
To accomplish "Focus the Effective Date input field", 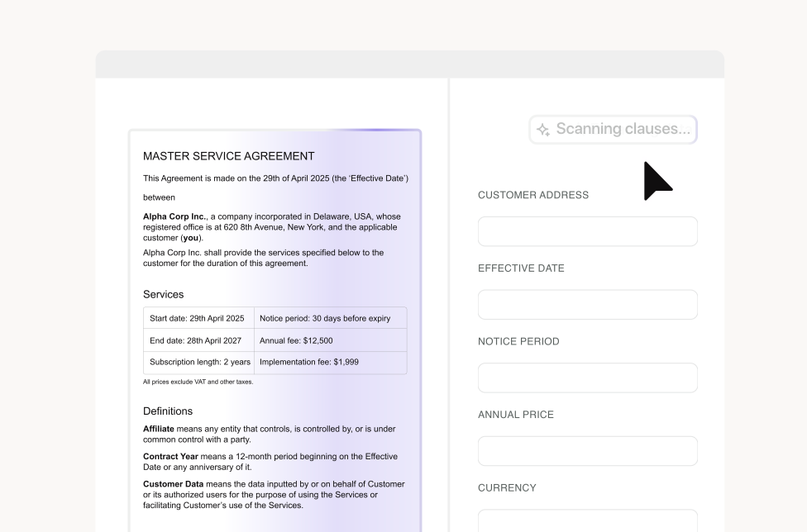I will point(588,304).
